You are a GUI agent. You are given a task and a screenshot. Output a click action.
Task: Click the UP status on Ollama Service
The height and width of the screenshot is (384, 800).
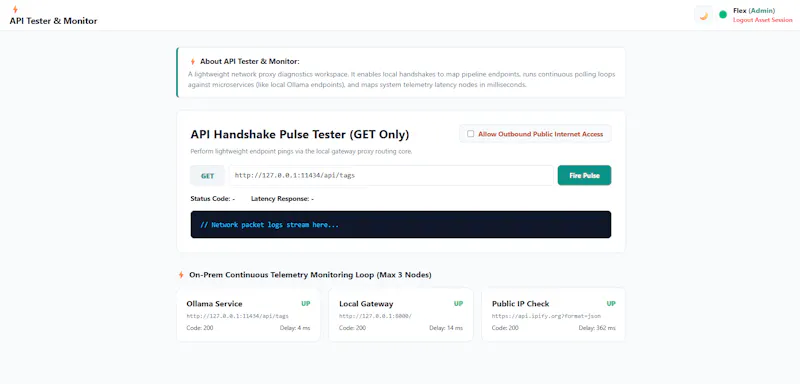[306, 303]
